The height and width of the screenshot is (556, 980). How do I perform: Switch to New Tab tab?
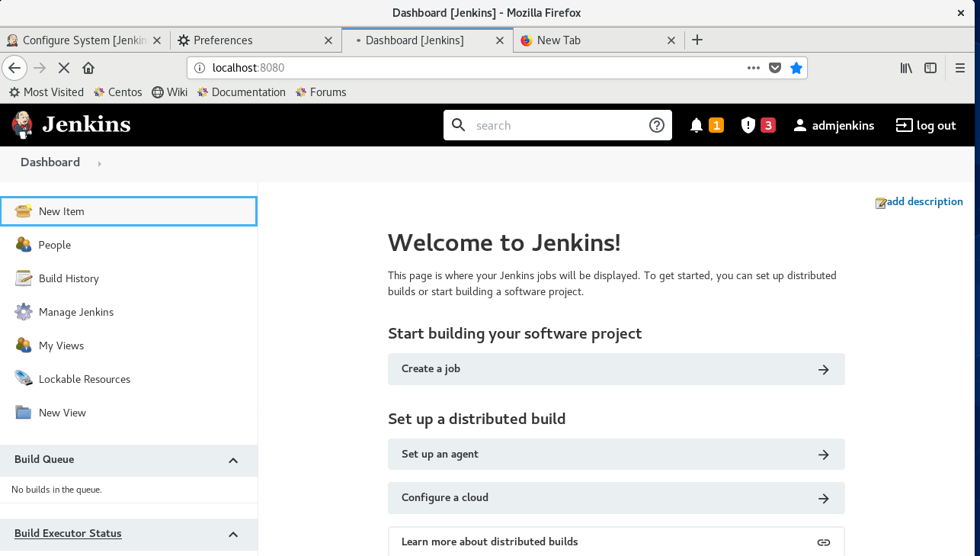[598, 40]
